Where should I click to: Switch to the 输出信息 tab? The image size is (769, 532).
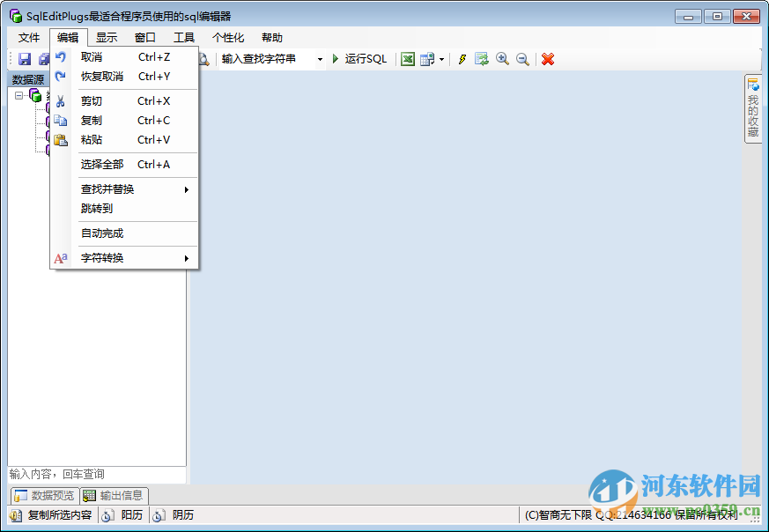113,495
